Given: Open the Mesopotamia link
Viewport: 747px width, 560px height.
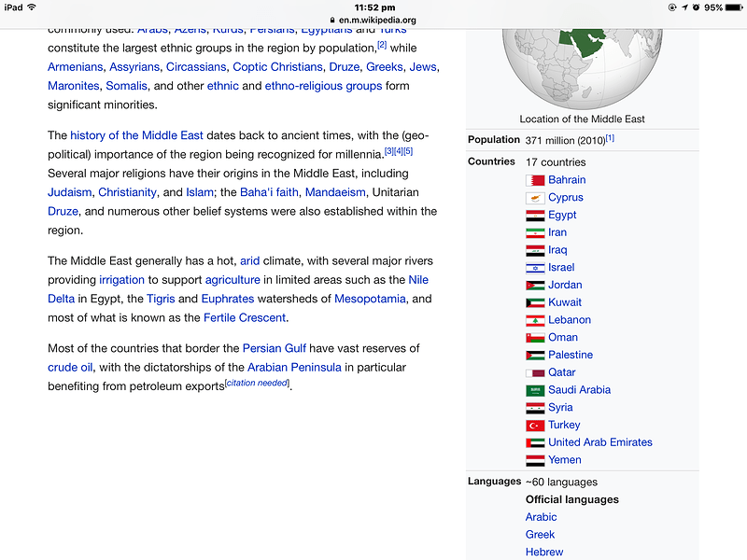Looking at the screenshot, I should tap(370, 299).
